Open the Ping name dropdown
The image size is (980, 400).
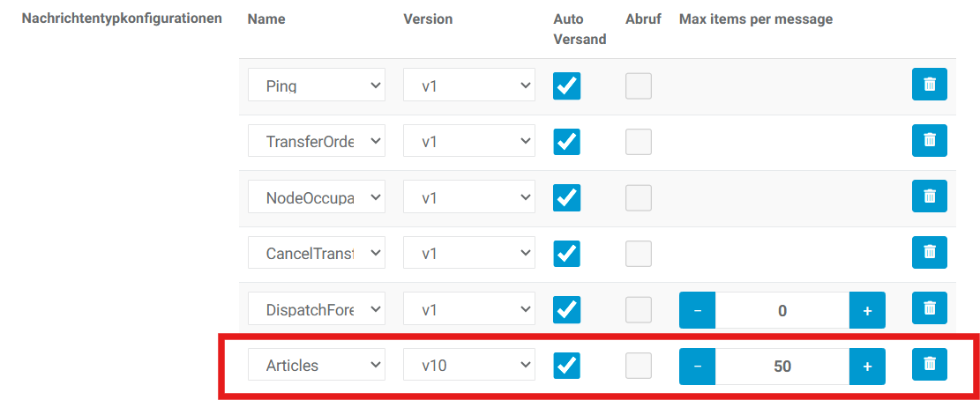[317, 85]
